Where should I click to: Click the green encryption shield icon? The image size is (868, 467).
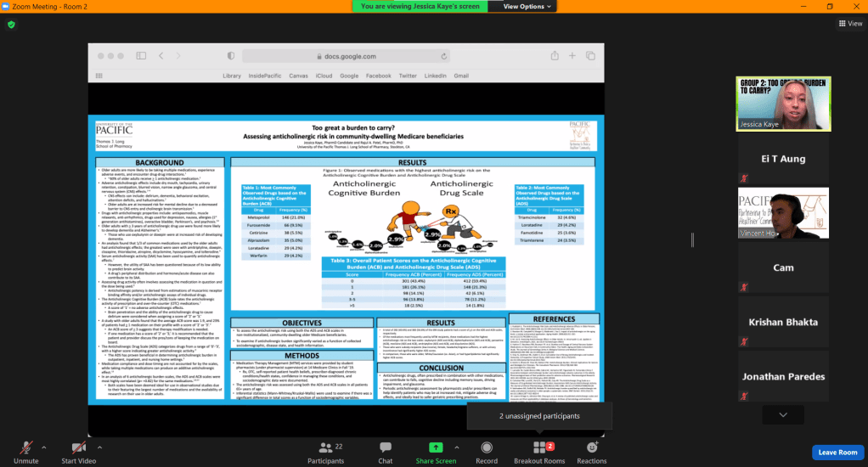(x=11, y=25)
